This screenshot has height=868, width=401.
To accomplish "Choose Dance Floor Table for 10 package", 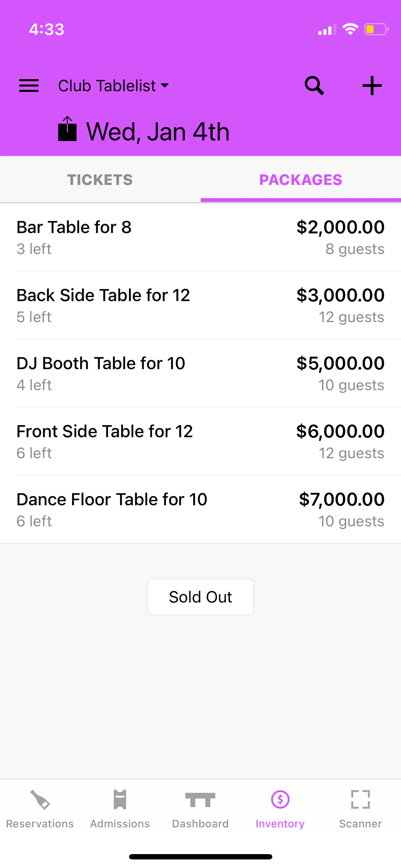I will coord(112,509).
